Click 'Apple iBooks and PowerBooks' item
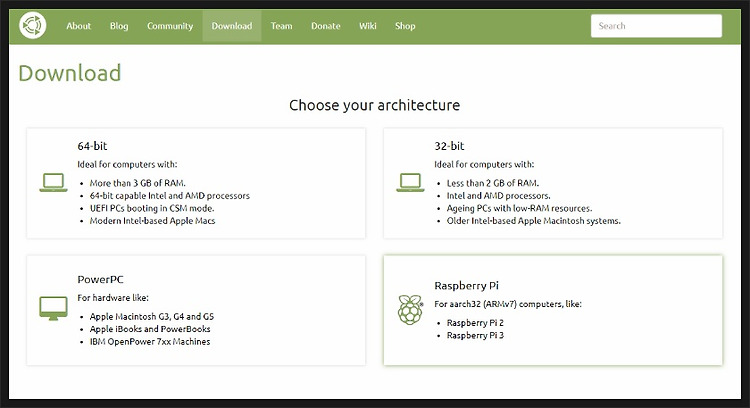Image resolution: width=750 pixels, height=408 pixels. tap(150, 329)
